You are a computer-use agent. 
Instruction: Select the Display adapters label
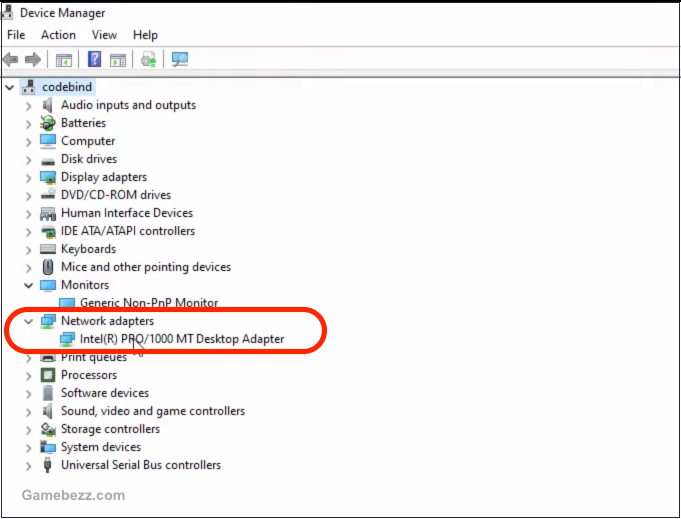[x=104, y=177]
